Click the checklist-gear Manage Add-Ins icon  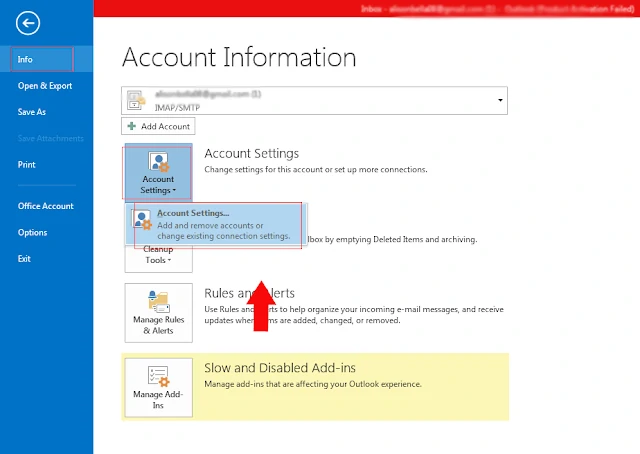(158, 376)
